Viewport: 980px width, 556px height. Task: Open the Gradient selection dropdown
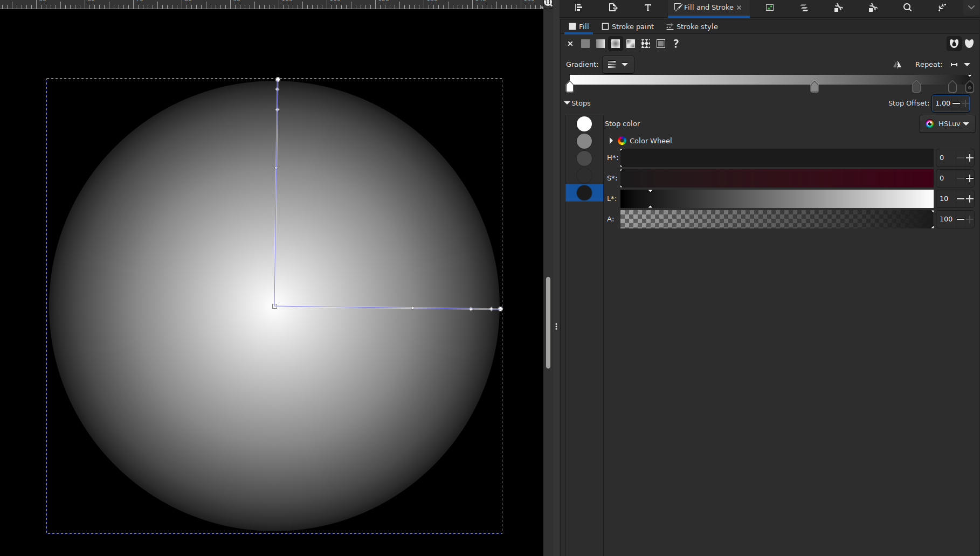pyautogui.click(x=618, y=65)
